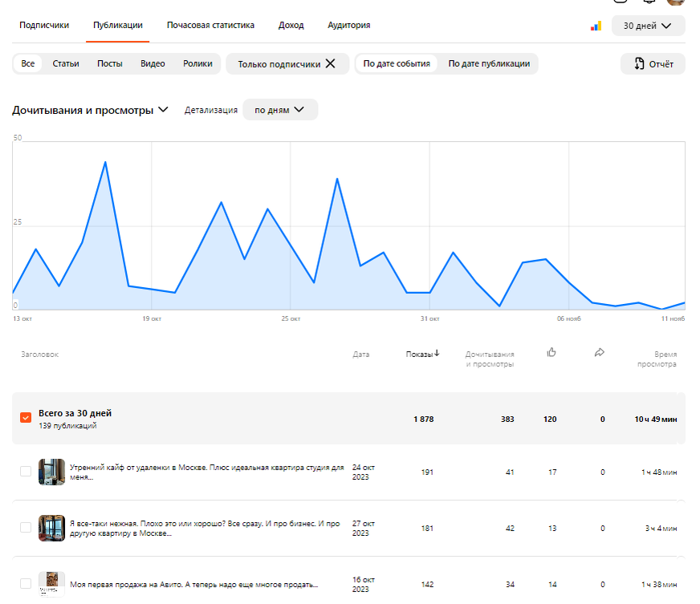Select 'По дате публикации' option
700x604 pixels.
point(490,63)
